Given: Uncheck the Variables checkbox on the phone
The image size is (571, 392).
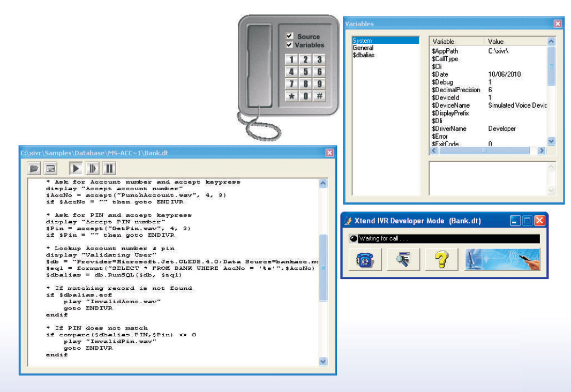Looking at the screenshot, I should tap(290, 45).
